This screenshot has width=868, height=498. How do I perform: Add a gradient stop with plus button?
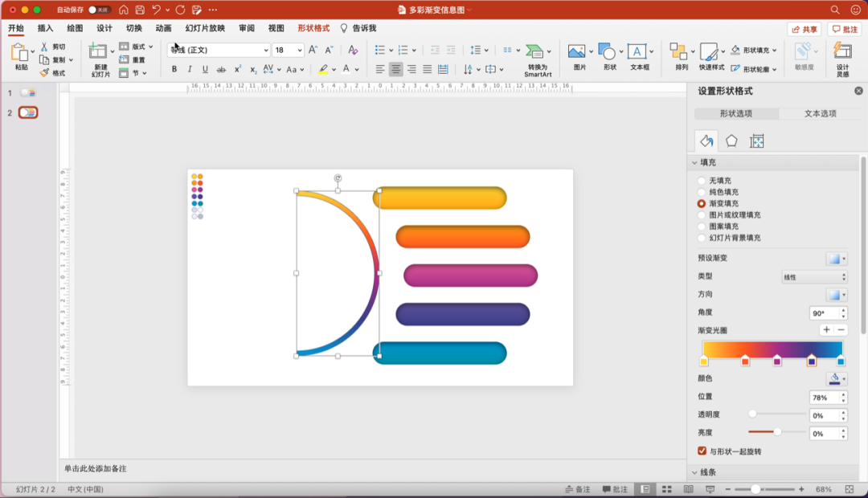tap(826, 330)
